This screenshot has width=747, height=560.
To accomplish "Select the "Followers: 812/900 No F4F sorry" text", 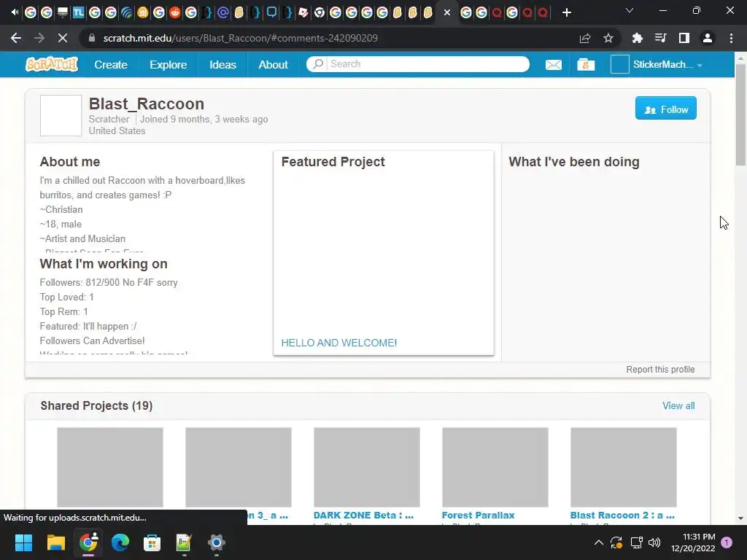I will 109,282.
